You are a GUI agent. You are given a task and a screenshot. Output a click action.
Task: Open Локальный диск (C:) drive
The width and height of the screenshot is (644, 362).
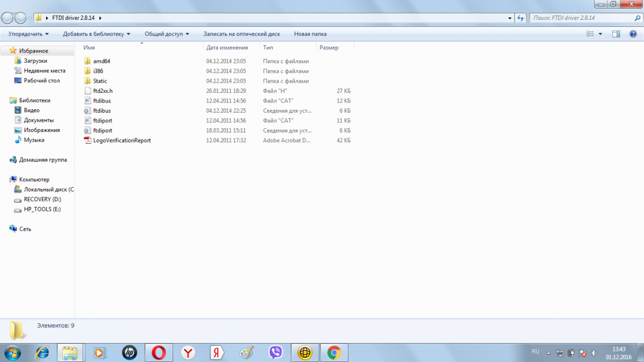coord(49,189)
